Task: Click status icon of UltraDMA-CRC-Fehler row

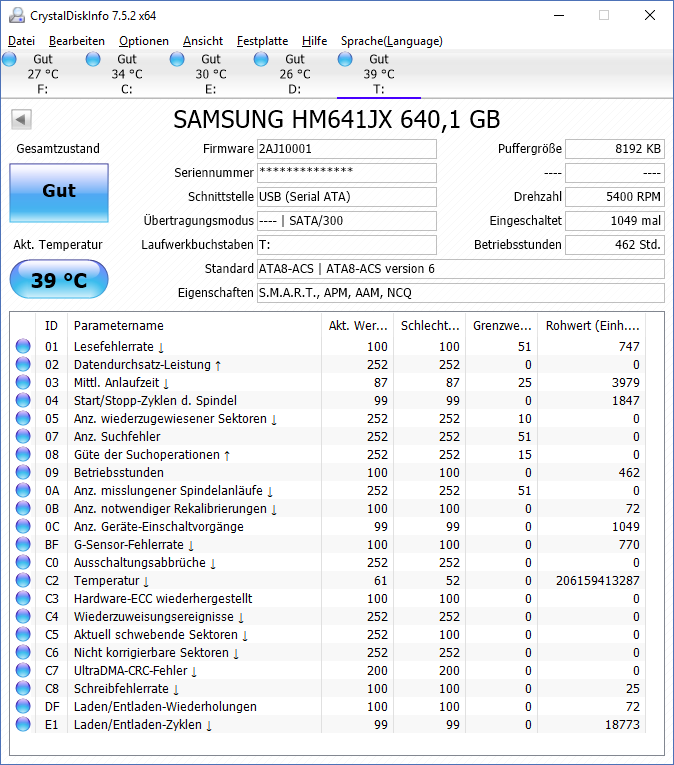Action: click(23, 670)
